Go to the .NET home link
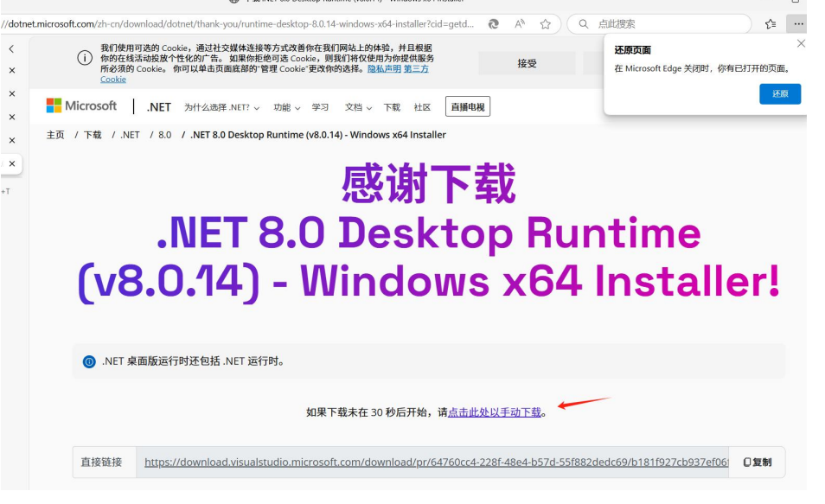Screen dimensions: 825x504 [158, 107]
